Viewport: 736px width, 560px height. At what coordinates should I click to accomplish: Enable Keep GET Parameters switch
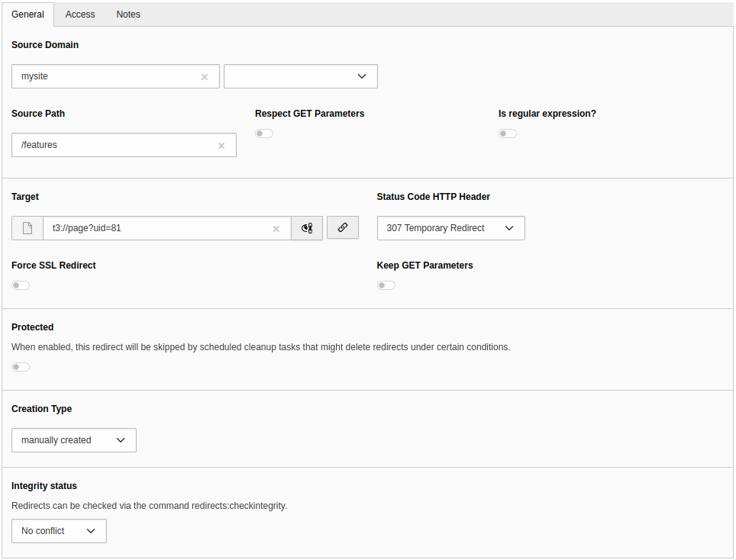point(386,285)
